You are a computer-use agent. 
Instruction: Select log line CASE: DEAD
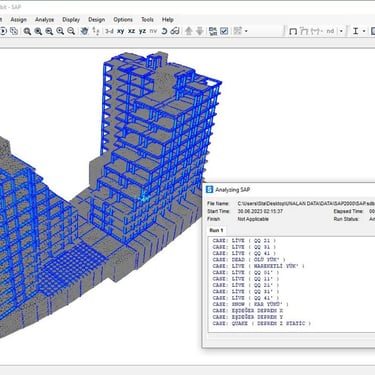click(x=249, y=260)
